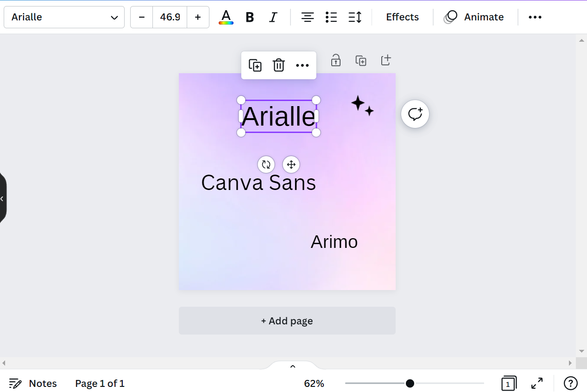Open the Arialle font family dropdown

pos(64,17)
